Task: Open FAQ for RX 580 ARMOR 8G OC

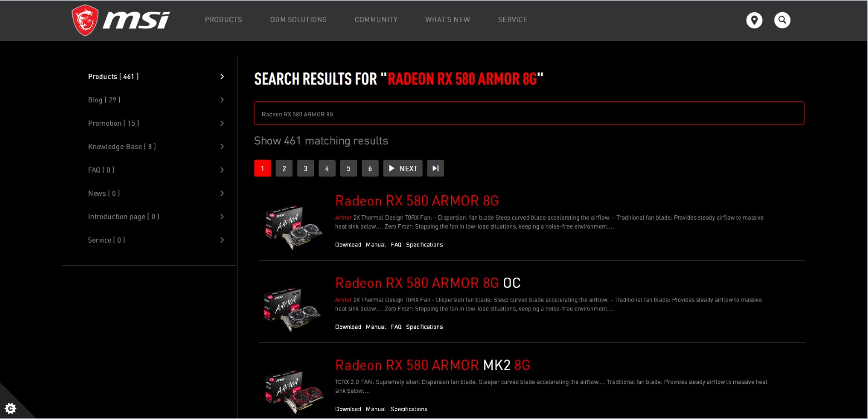Action: pos(396,327)
